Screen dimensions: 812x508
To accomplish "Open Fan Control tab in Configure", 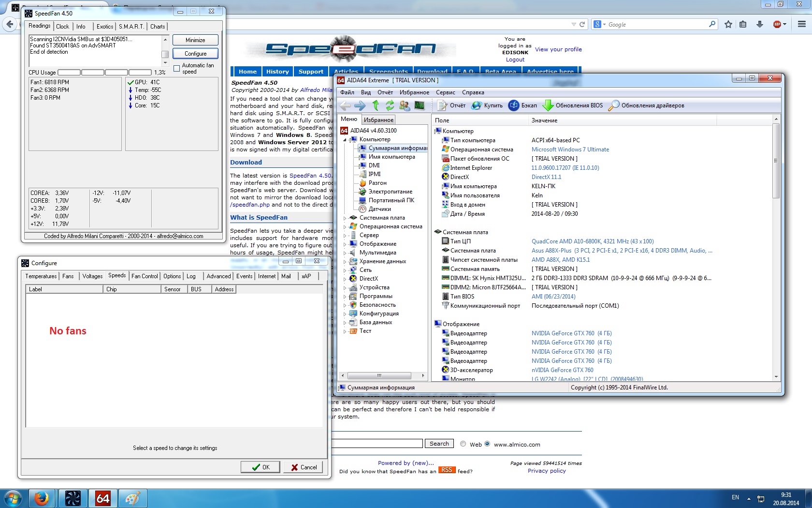I will tap(145, 276).
